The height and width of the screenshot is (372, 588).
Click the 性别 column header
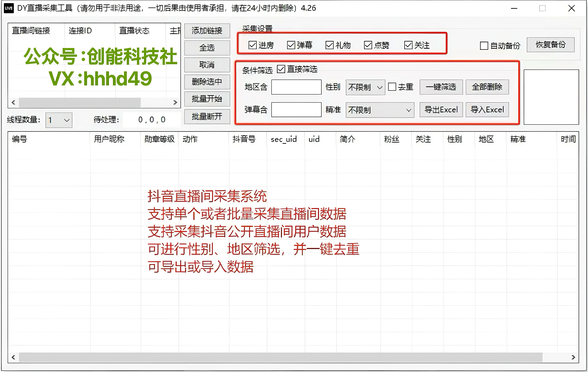459,139
